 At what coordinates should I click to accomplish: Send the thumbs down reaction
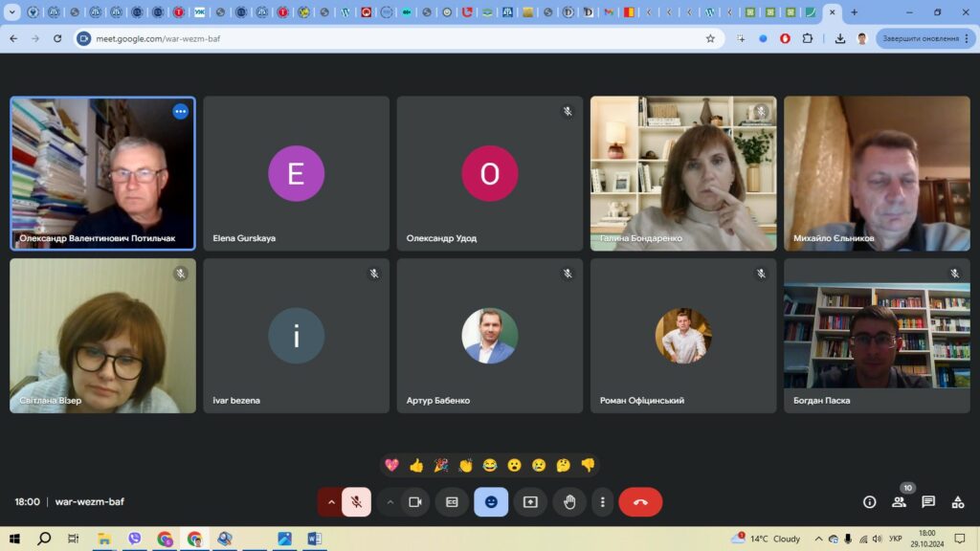pos(588,466)
